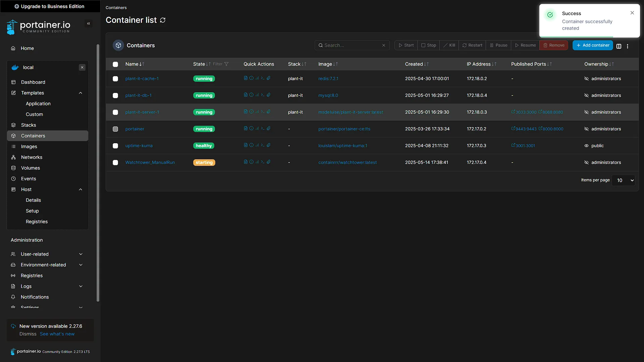The image size is (644, 362).
Task: Tick the uptime-kuma row checkbox
Action: tap(115, 146)
